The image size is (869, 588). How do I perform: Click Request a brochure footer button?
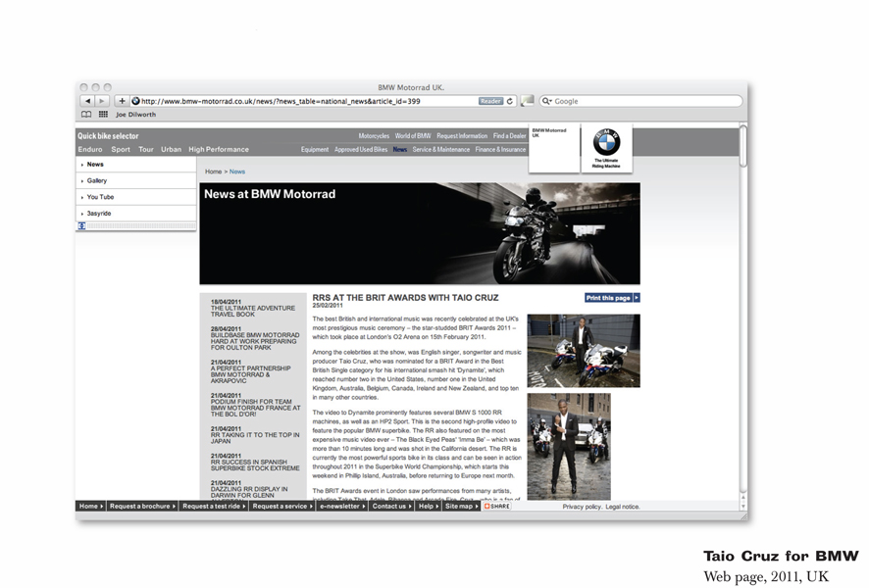[x=142, y=506]
